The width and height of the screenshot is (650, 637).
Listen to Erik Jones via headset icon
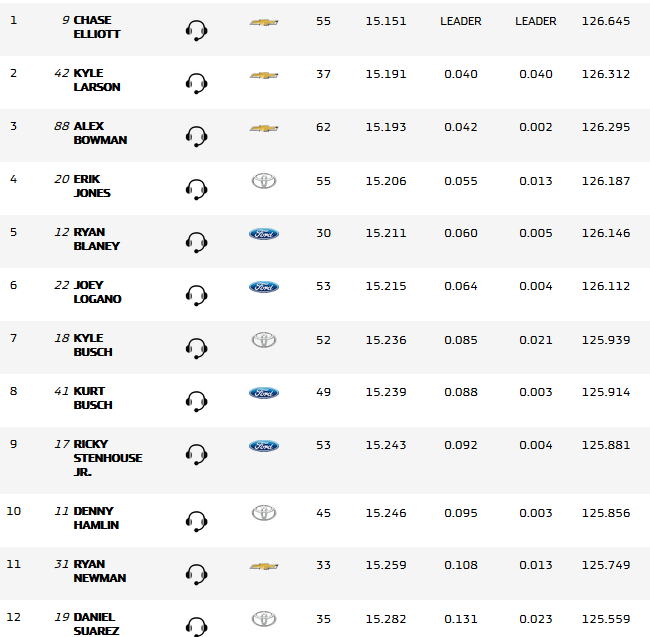click(x=197, y=189)
